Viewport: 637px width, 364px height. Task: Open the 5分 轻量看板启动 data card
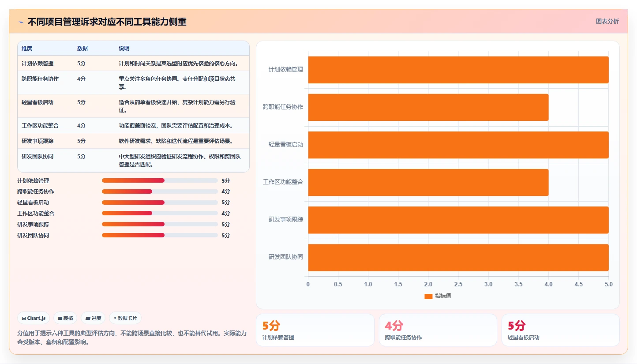pos(561,330)
